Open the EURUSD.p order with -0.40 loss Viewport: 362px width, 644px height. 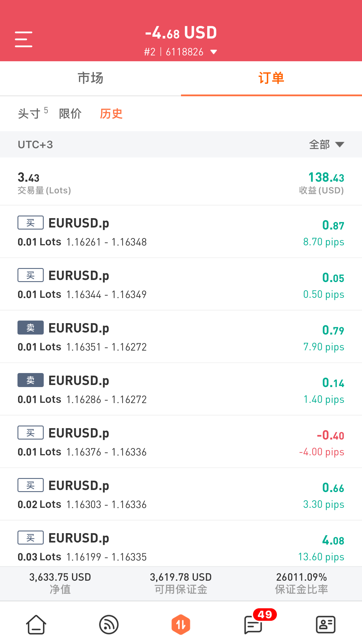181,442
